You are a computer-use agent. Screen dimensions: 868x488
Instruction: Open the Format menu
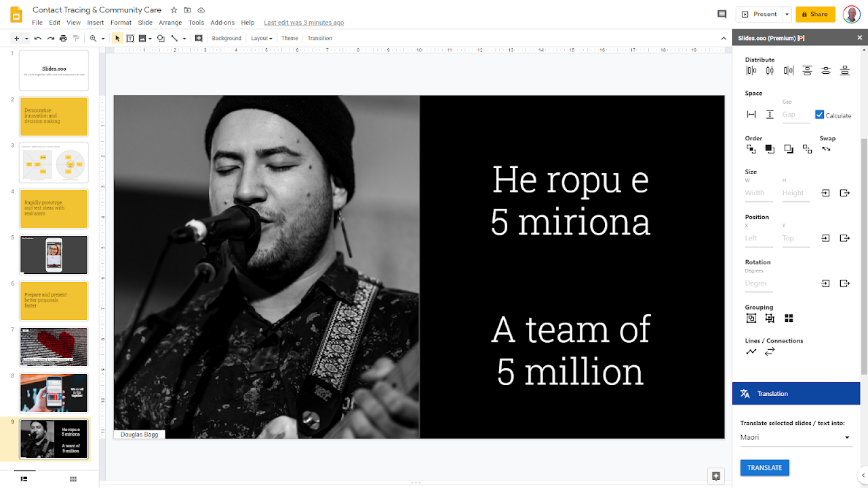tap(121, 22)
